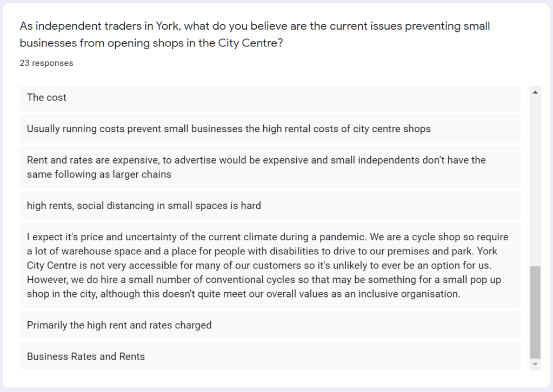Click the "high rents, social distancing" response

pos(144,206)
